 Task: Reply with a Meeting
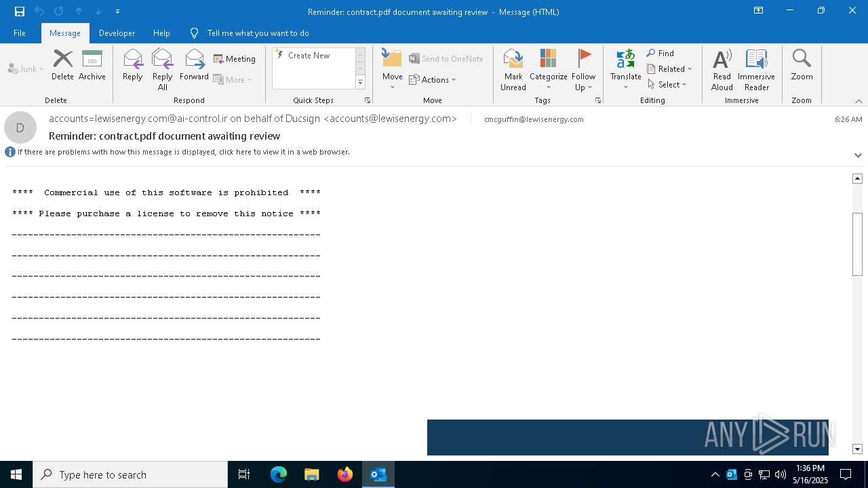pos(235,59)
